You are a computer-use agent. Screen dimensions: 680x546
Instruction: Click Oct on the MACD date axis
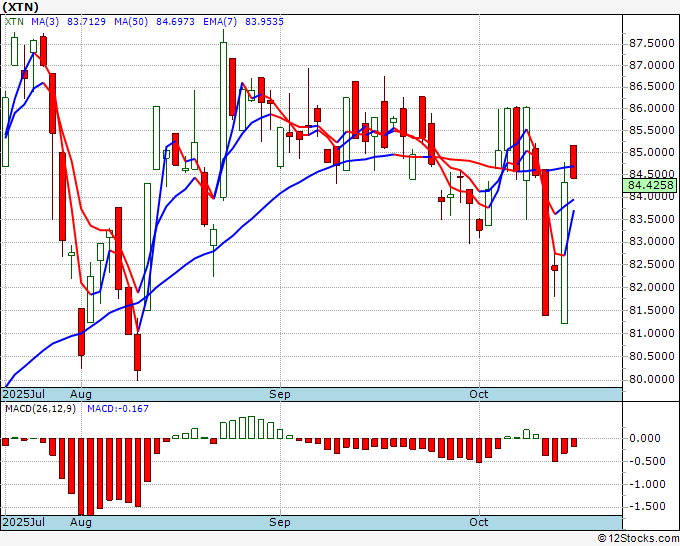click(479, 522)
